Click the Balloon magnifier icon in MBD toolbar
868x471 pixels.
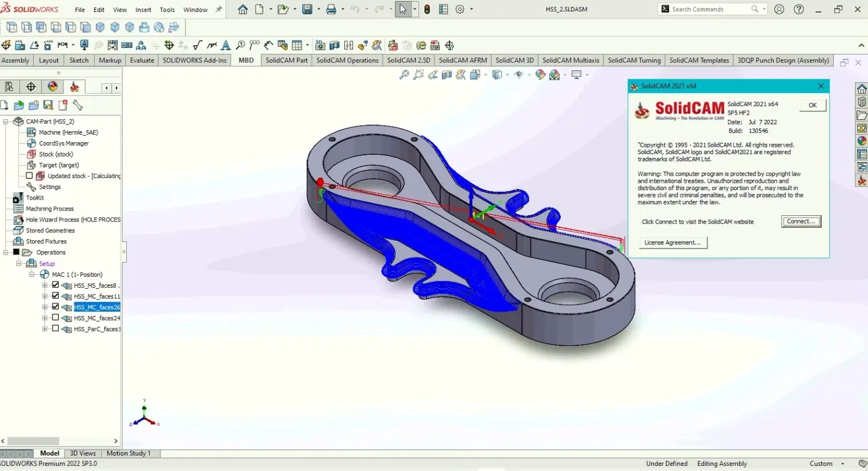(240, 45)
